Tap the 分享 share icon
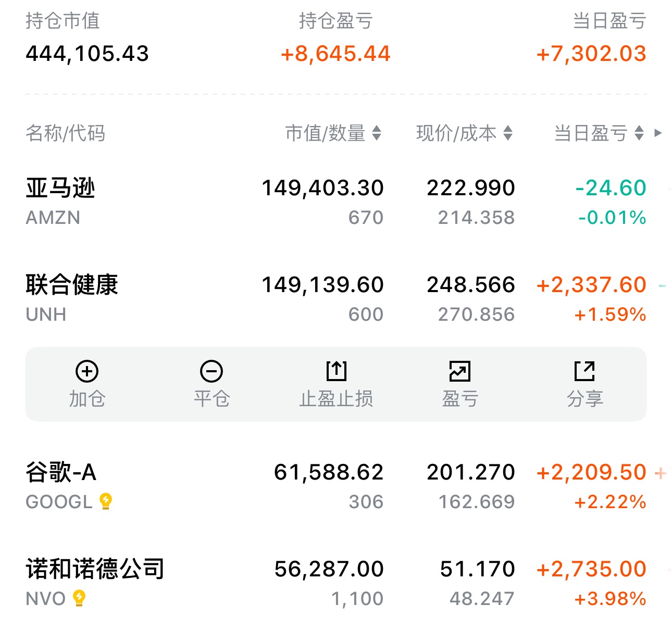This screenshot has width=672, height=630. [584, 372]
